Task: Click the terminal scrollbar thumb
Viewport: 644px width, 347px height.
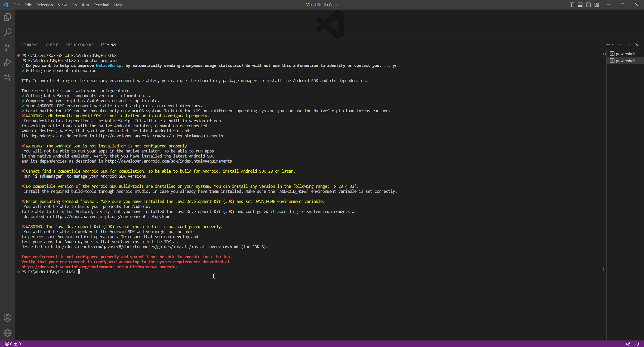Action: tap(603, 269)
